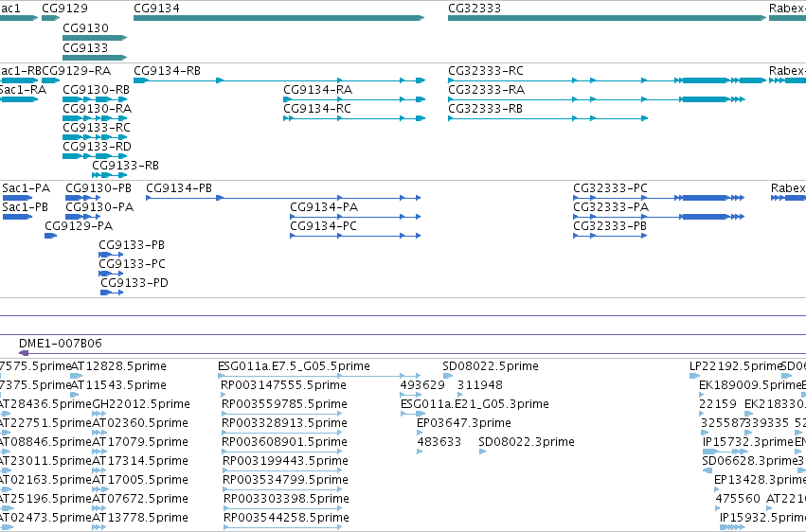Click EST EP03647.3prime
The image size is (806, 532).
click(x=464, y=424)
